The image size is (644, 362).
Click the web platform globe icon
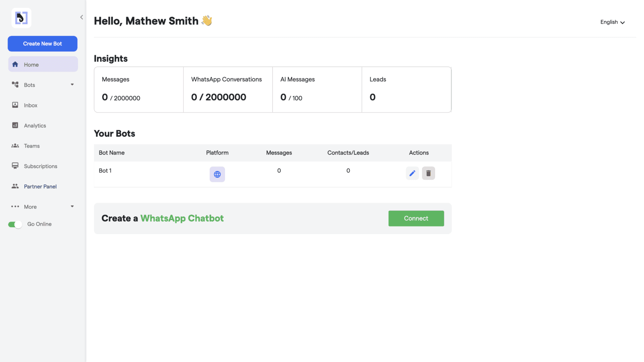click(x=217, y=174)
